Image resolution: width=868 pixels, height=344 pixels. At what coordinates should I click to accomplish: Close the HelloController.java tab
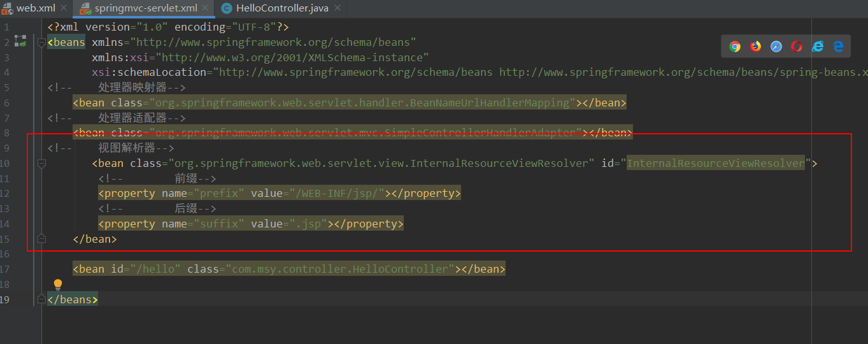pyautogui.click(x=338, y=8)
